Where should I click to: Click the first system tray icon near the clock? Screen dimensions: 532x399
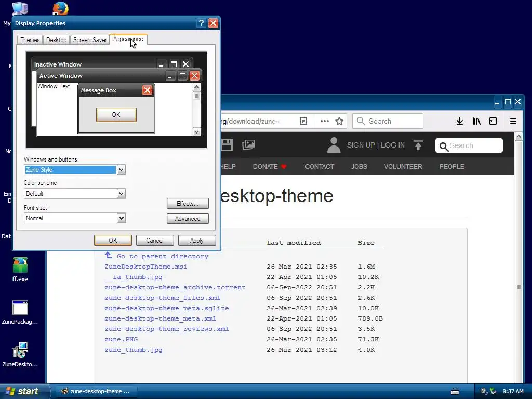(x=484, y=391)
